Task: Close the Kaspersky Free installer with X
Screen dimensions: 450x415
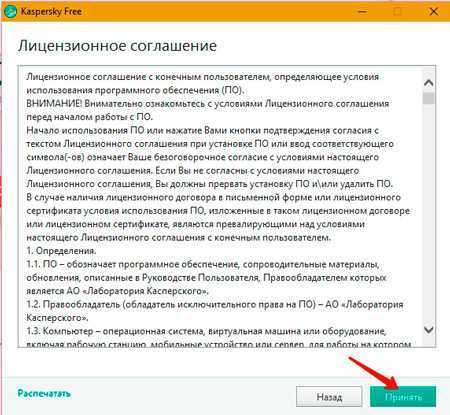Action: click(x=433, y=12)
